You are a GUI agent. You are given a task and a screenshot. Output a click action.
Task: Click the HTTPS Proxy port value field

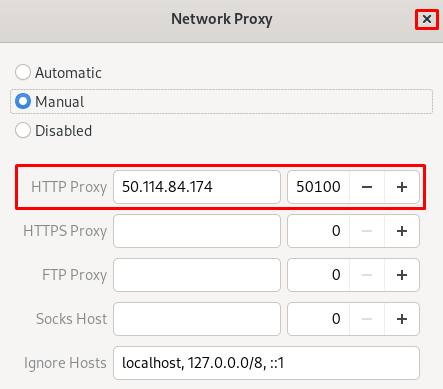pos(318,231)
